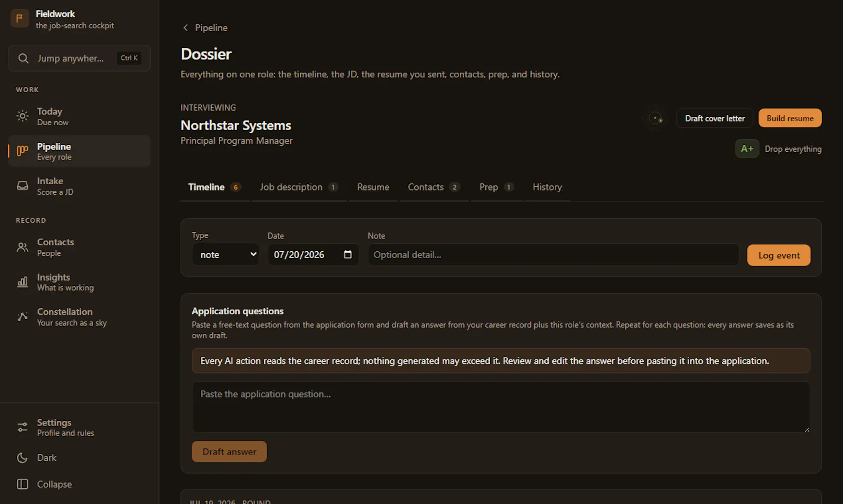The image size is (843, 504).
Task: Open Intake Score a JD page
Action: coord(79,186)
